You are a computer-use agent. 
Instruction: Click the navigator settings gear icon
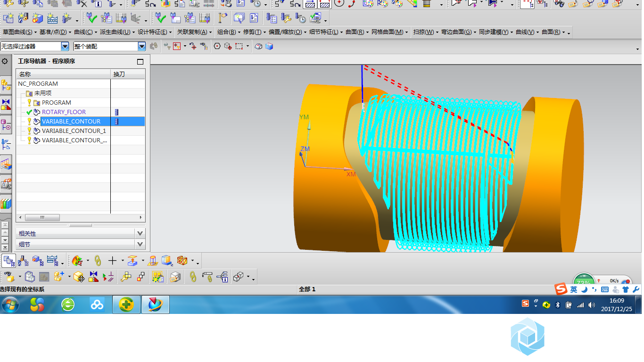5,61
